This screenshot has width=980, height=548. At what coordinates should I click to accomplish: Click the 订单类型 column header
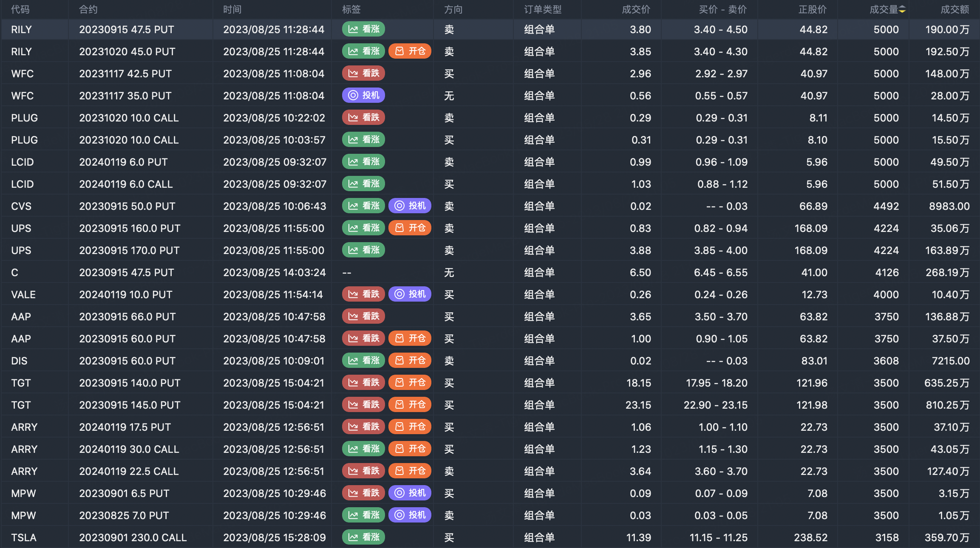(x=543, y=9)
